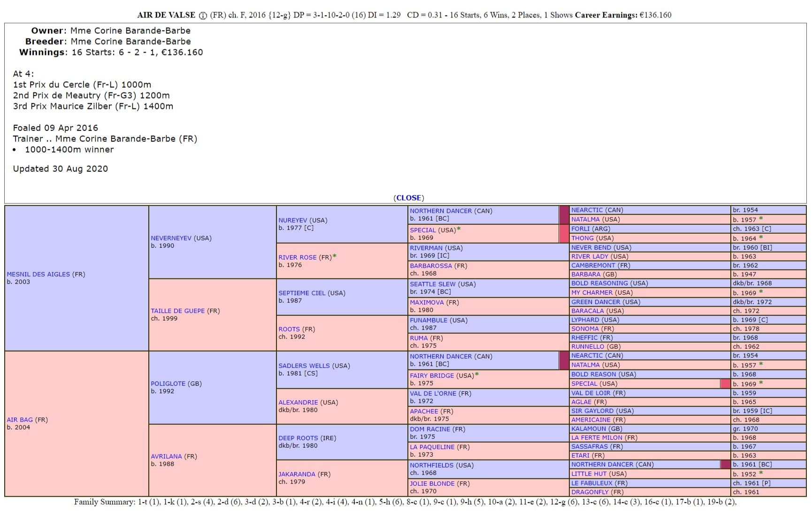
Task: Open RUMA pedigree link
Action: pyautogui.click(x=419, y=338)
